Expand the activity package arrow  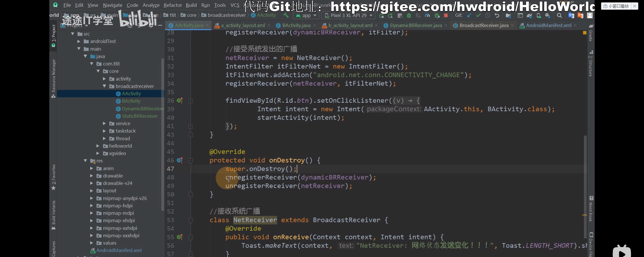tap(105, 79)
